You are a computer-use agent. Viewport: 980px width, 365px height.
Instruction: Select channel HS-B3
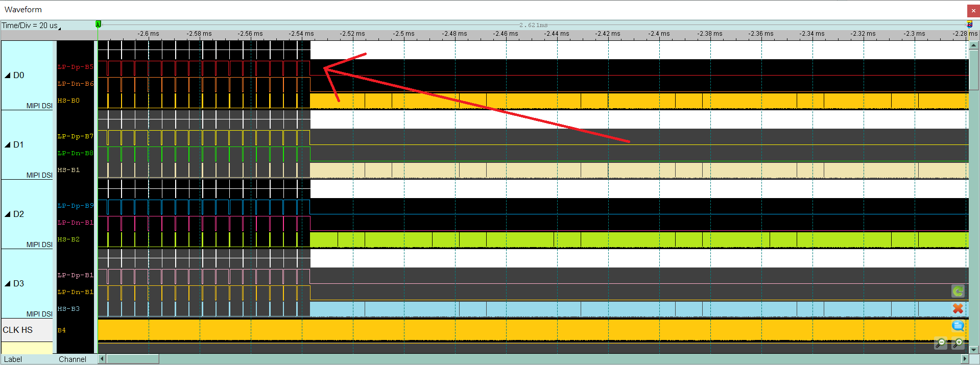point(68,309)
